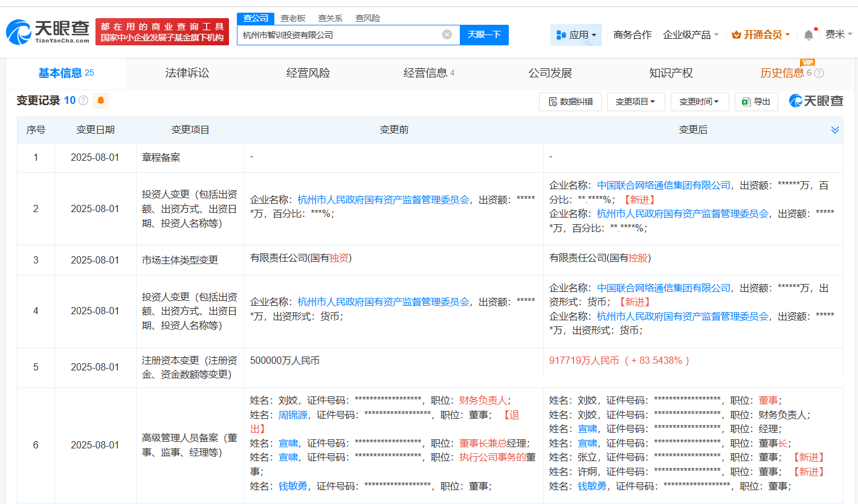Image resolution: width=858 pixels, height=504 pixels.
Task: Select the 500000万人民币 value
Action: [285, 360]
